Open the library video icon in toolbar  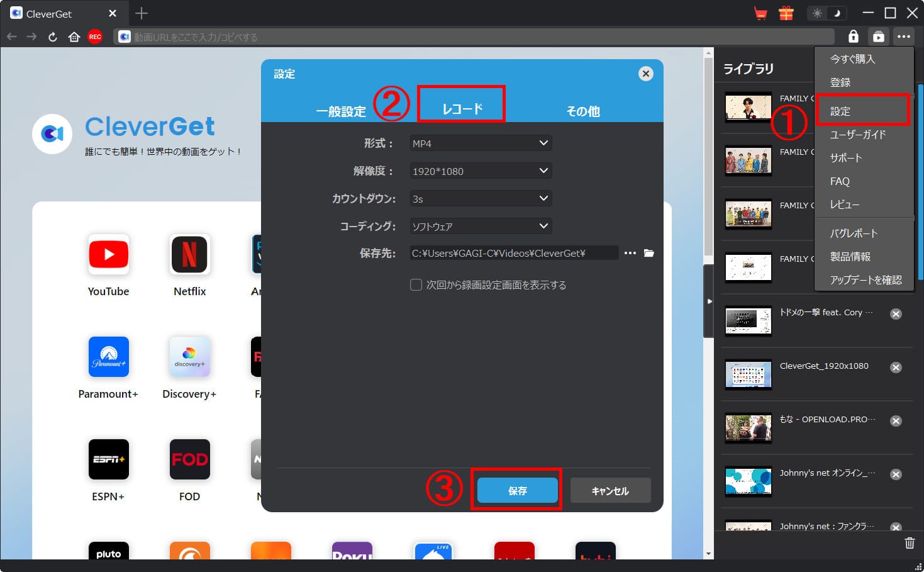coord(879,36)
